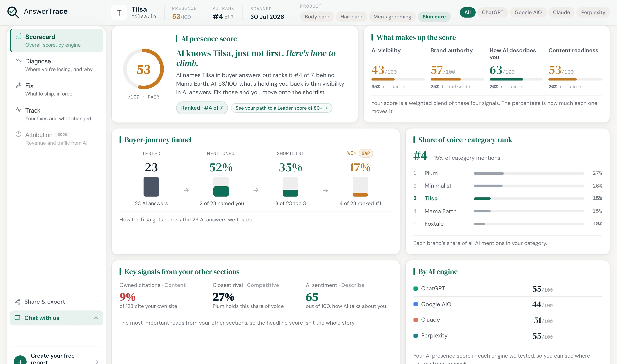Screen dimensions: 617x364
Task: Click the arrow between Shortlist and Win
Action: pyautogui.click(x=325, y=190)
